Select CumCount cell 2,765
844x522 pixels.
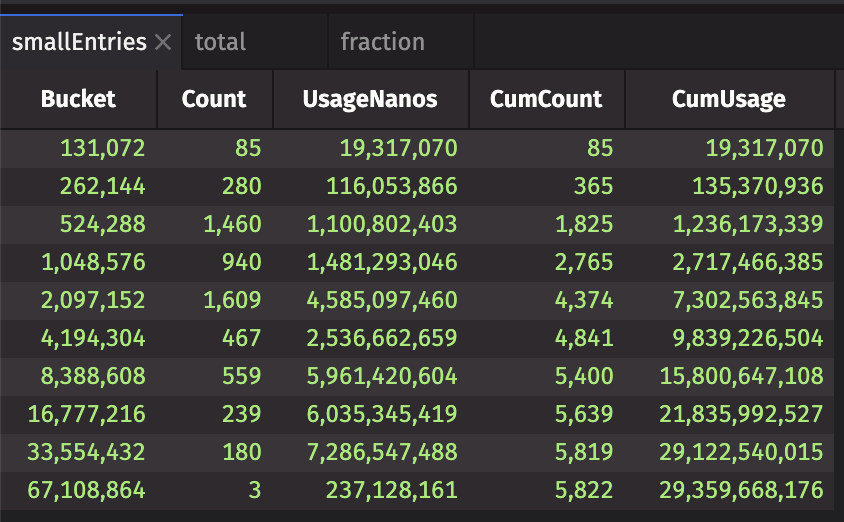pyautogui.click(x=585, y=263)
